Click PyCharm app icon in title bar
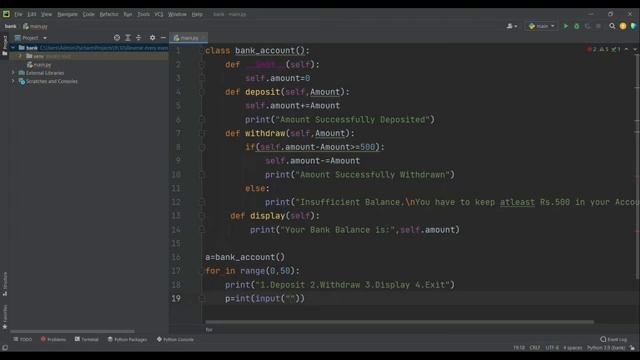The width and height of the screenshot is (640, 360). pos(6,14)
